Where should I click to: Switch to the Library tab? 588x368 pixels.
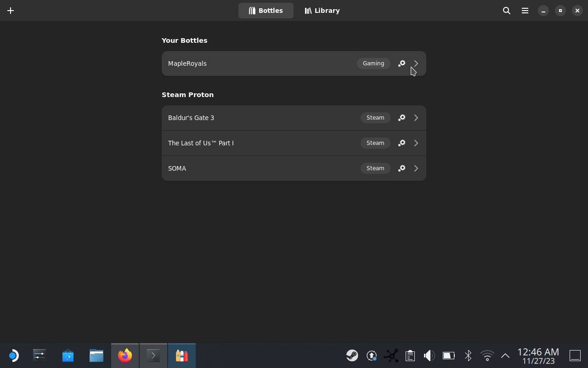[x=322, y=11]
